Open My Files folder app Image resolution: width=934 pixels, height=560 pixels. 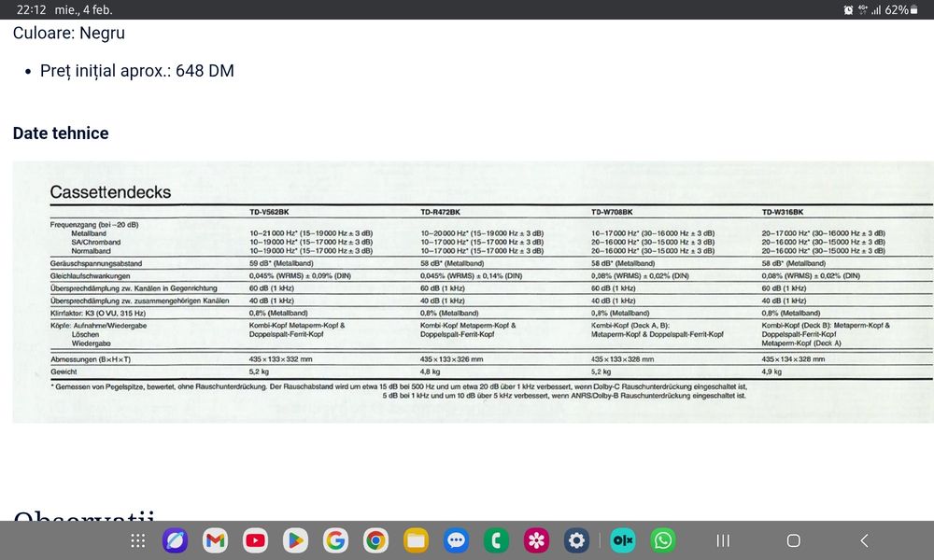416,540
